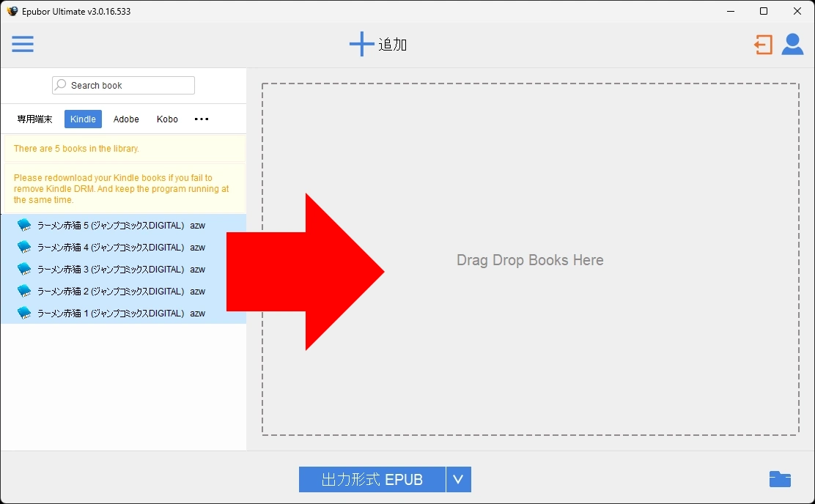815x504 pixels.
Task: Click the 追加 add label
Action: click(x=393, y=45)
